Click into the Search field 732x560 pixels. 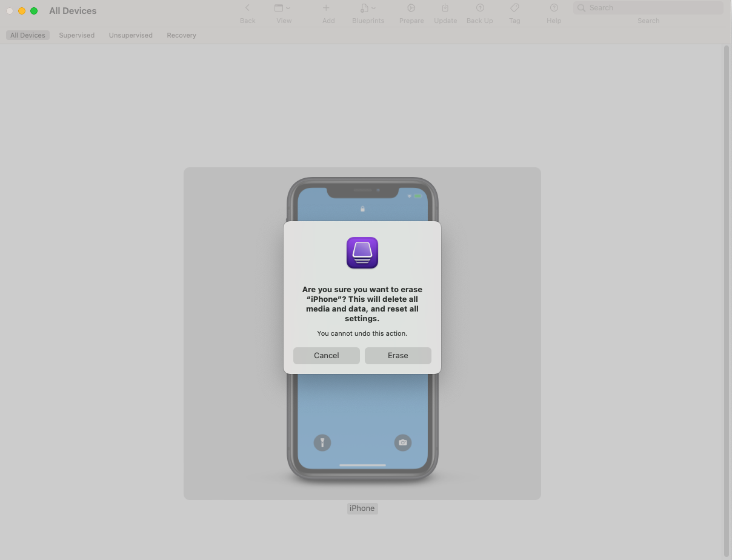[x=648, y=8]
